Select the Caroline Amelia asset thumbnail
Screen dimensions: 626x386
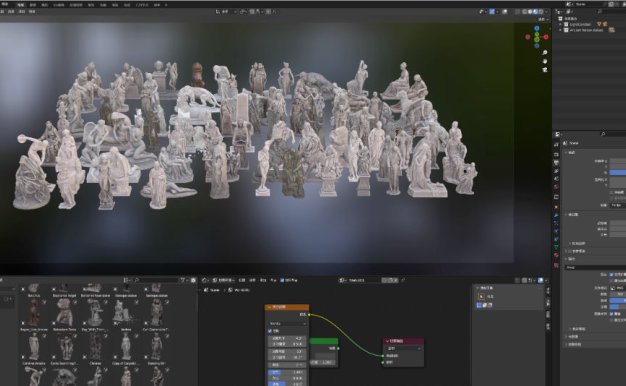tap(34, 346)
